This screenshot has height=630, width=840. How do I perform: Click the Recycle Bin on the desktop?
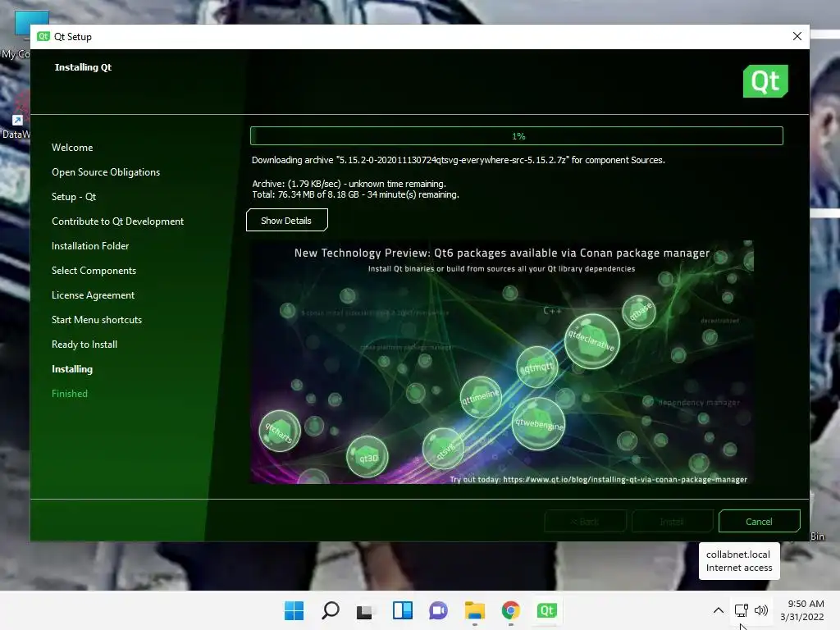pos(818,536)
